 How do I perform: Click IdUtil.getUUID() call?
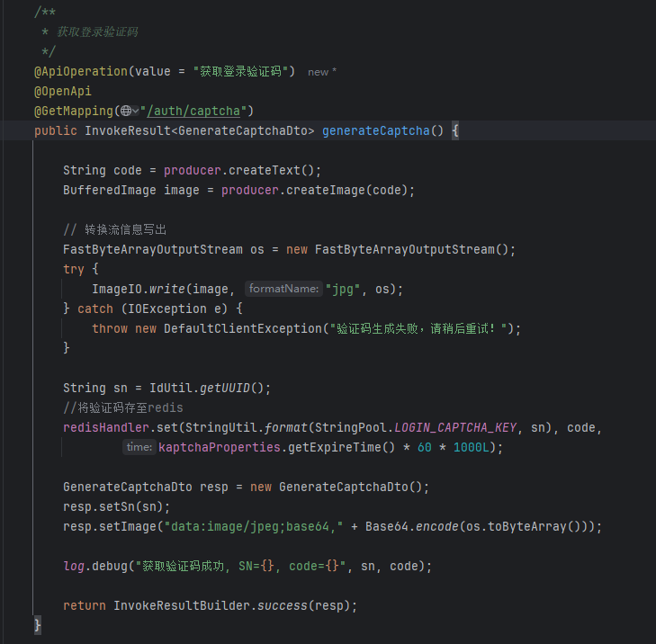207,388
